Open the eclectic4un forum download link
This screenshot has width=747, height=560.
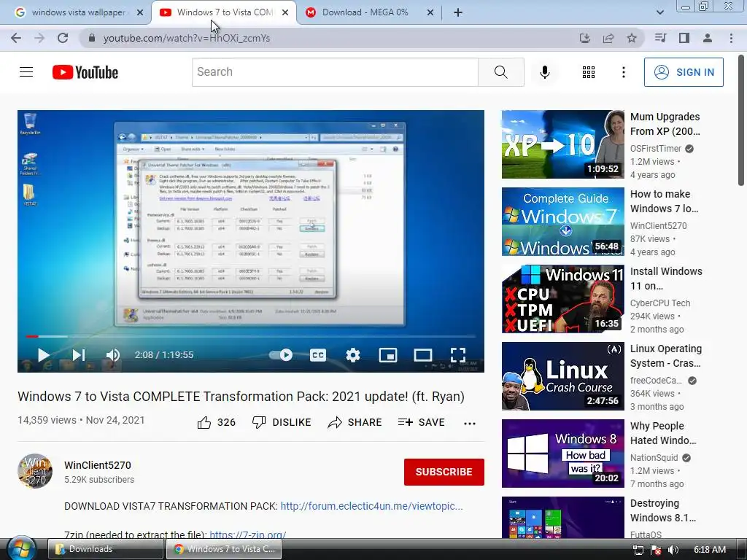(371, 506)
